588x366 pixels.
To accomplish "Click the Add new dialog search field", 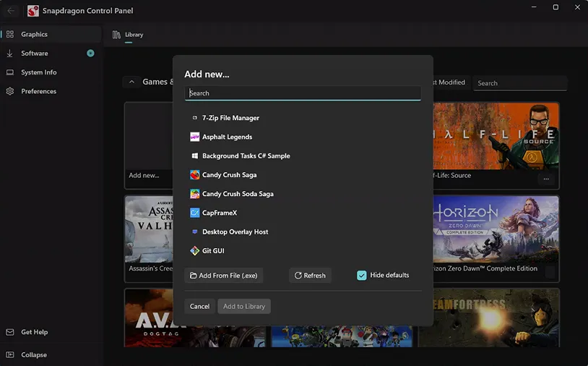I will click(x=303, y=93).
